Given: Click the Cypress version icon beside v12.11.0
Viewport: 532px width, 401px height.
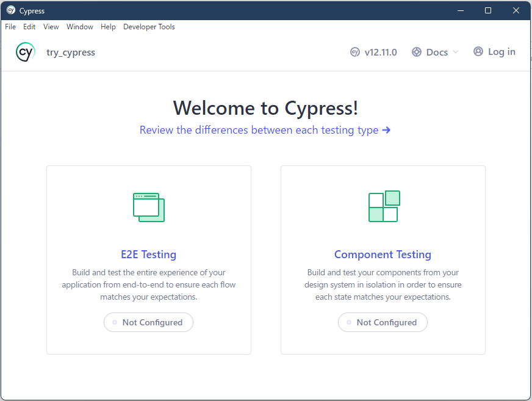Looking at the screenshot, I should (x=355, y=52).
